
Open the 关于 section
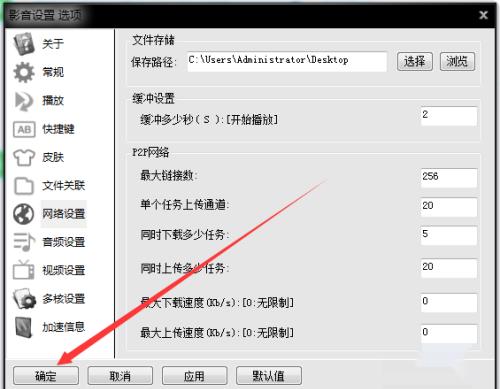click(53, 44)
